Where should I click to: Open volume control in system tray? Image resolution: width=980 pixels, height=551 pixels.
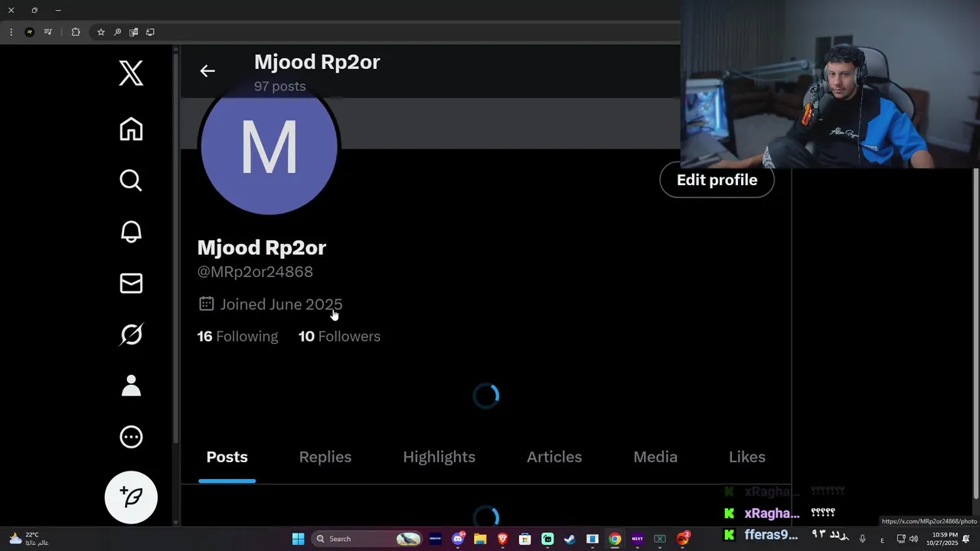pos(913,539)
